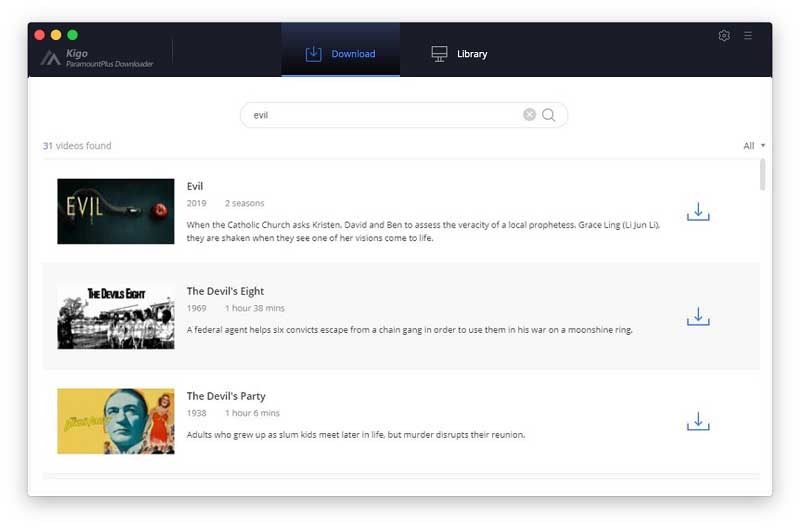Expand the All filter dropdown
This screenshot has height=529, width=800.
754,146
